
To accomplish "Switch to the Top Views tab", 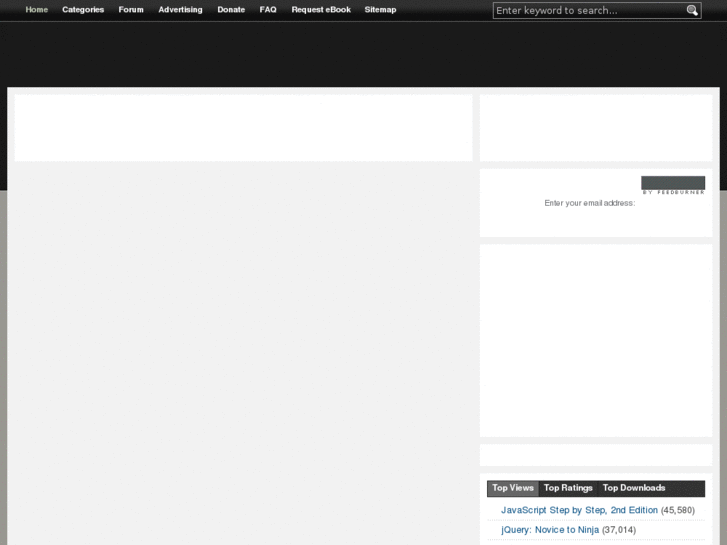I will [513, 488].
